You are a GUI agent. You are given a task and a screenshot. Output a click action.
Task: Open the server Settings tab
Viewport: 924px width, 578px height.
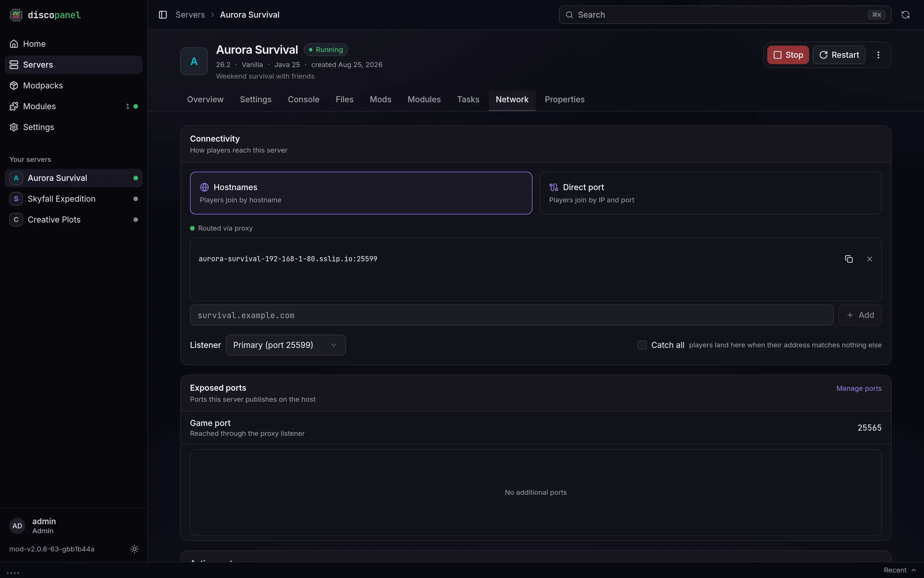256,99
